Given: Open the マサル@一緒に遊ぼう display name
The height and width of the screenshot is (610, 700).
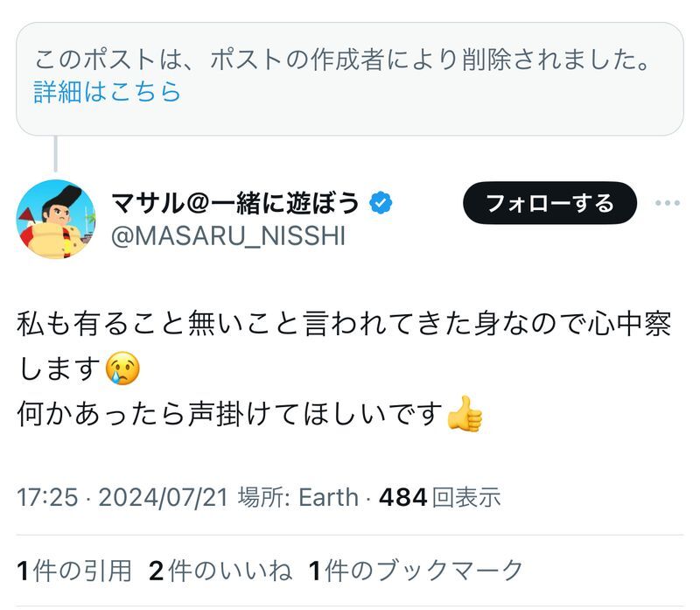Looking at the screenshot, I should (x=235, y=203).
